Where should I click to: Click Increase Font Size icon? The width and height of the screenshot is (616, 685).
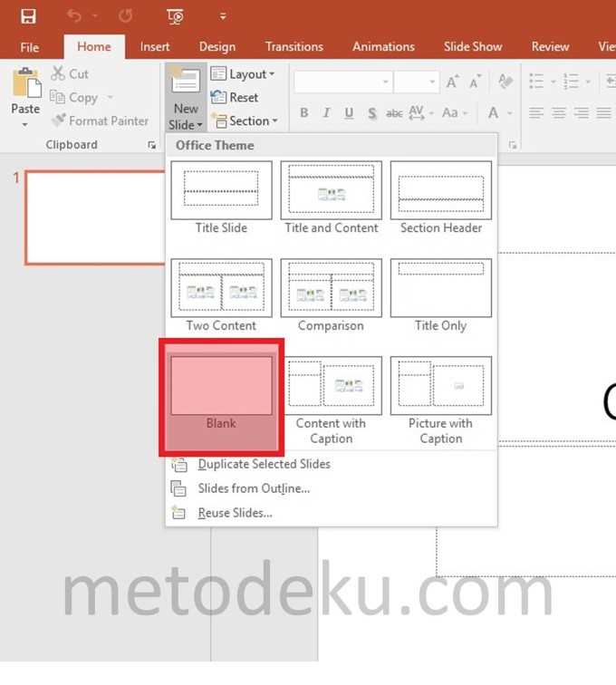pos(452,82)
